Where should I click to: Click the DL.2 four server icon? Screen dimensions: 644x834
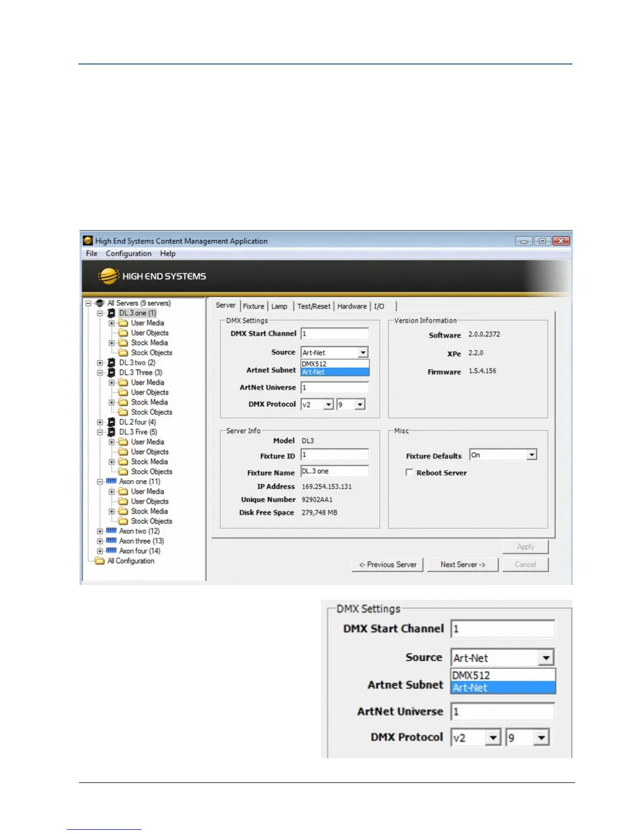click(x=111, y=422)
